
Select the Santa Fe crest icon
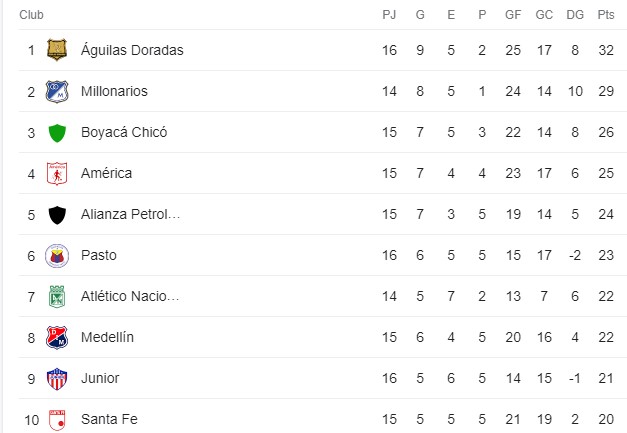pos(57,420)
